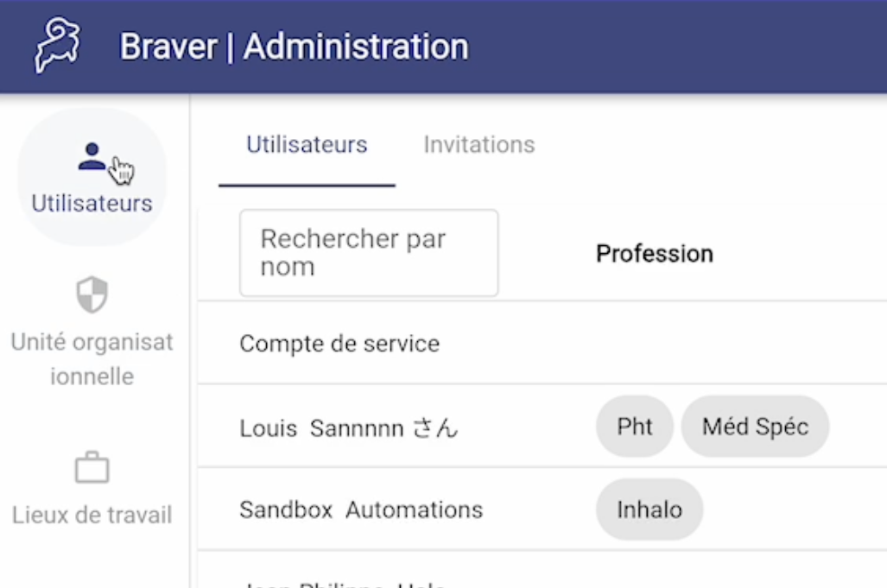Image resolution: width=887 pixels, height=588 pixels.
Task: Click the Profession column header
Action: 655,254
